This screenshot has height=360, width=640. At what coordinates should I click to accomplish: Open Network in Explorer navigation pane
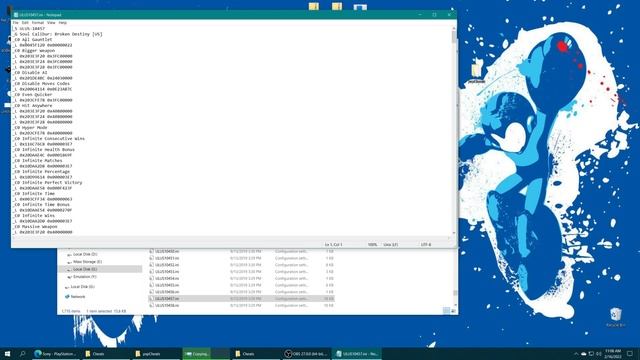78,297
